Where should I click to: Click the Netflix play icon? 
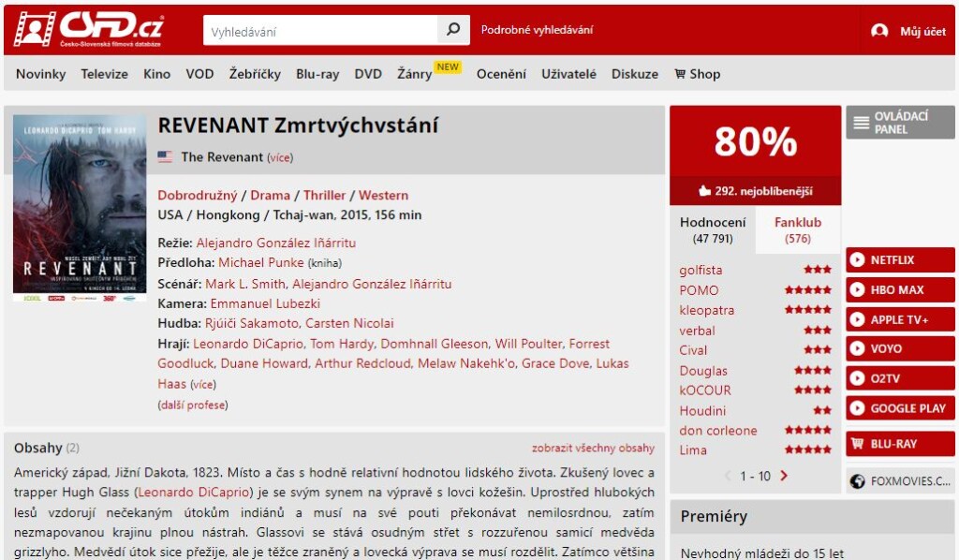858,259
